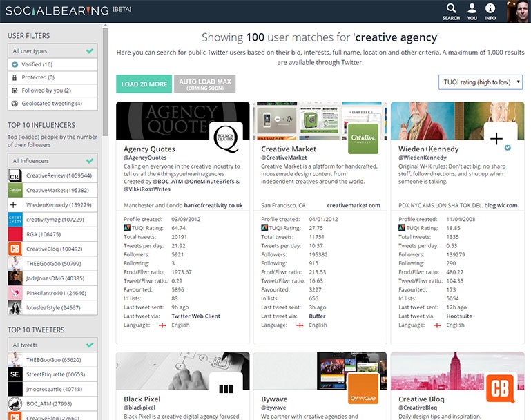Screen dimensions: 531x420
Task: Open the You profile icon
Action: 472,12
